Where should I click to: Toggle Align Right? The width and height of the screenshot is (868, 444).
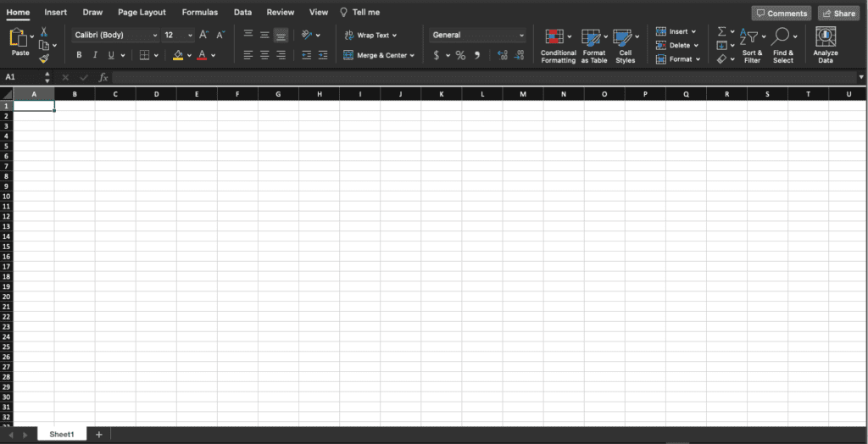(281, 55)
